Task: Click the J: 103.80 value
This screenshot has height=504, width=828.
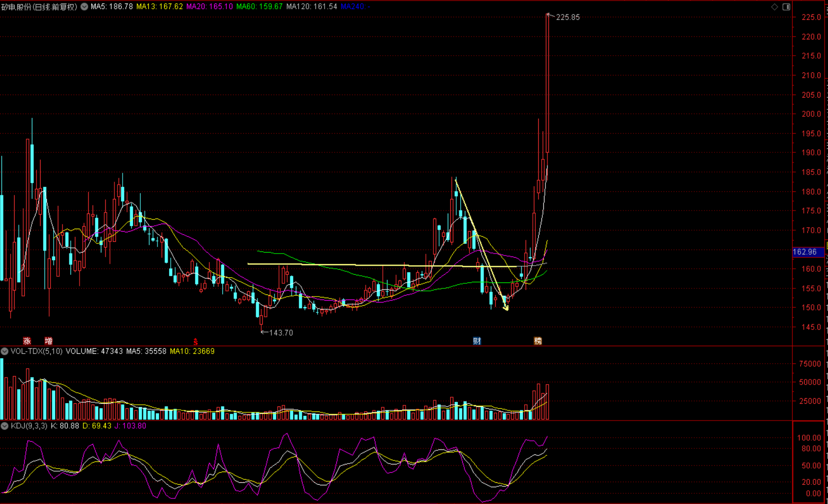Action: click(x=130, y=426)
